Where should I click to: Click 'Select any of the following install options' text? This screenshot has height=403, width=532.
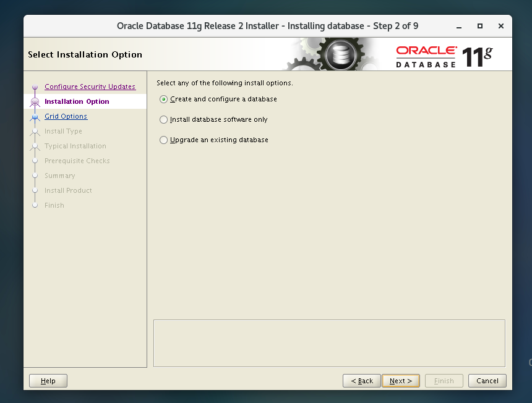(225, 83)
